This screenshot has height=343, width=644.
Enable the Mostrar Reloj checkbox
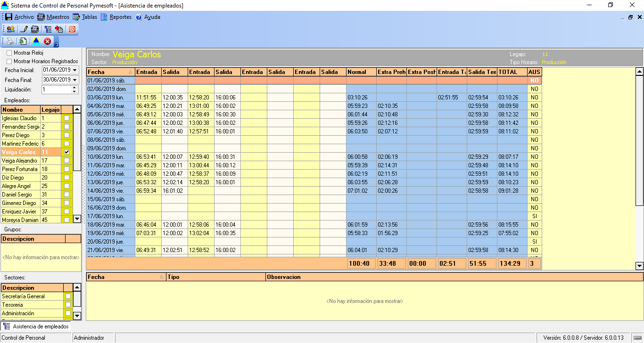click(x=9, y=53)
